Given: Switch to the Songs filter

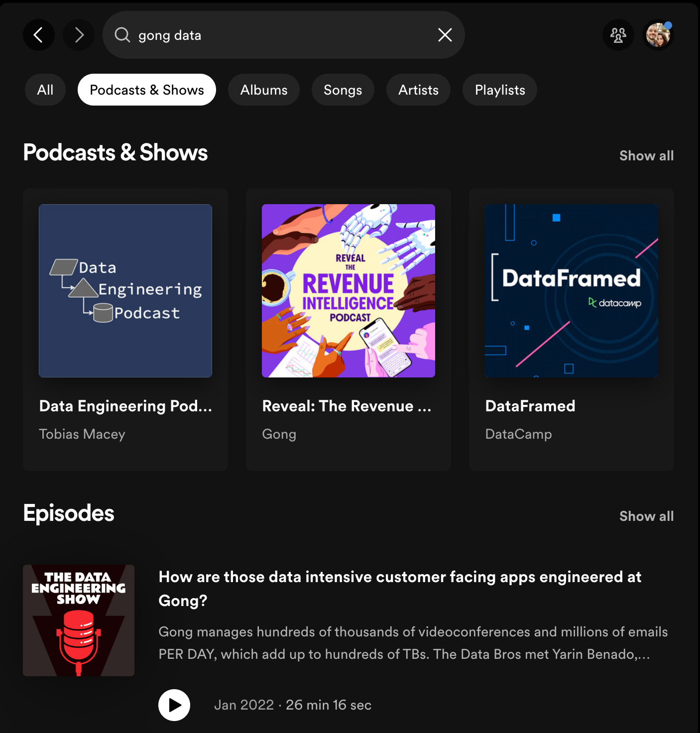Looking at the screenshot, I should coord(343,90).
